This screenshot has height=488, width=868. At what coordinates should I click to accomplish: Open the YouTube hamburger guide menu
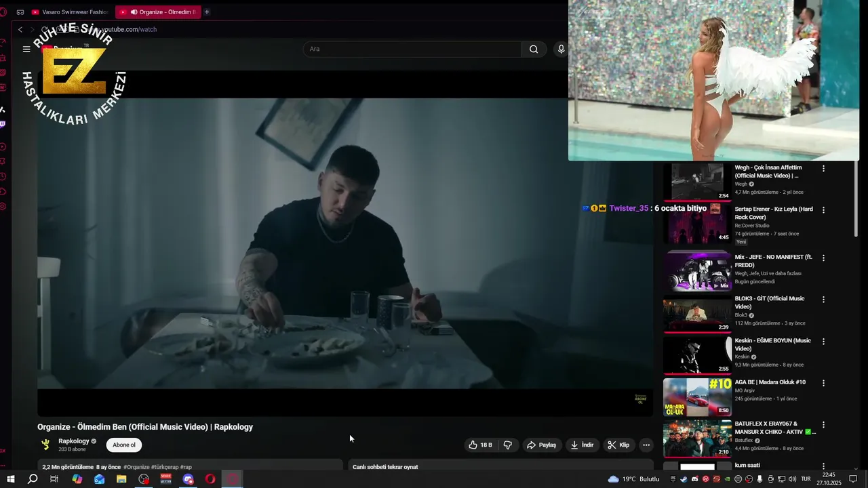tap(26, 49)
